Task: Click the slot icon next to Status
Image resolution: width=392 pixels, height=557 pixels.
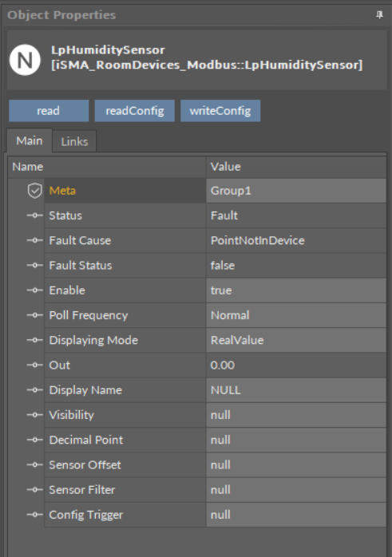Action: (x=35, y=215)
